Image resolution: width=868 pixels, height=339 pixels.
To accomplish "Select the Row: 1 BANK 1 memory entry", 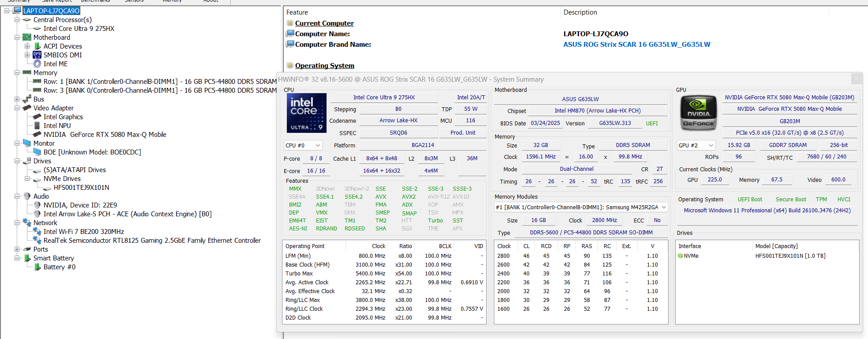I will (160, 82).
